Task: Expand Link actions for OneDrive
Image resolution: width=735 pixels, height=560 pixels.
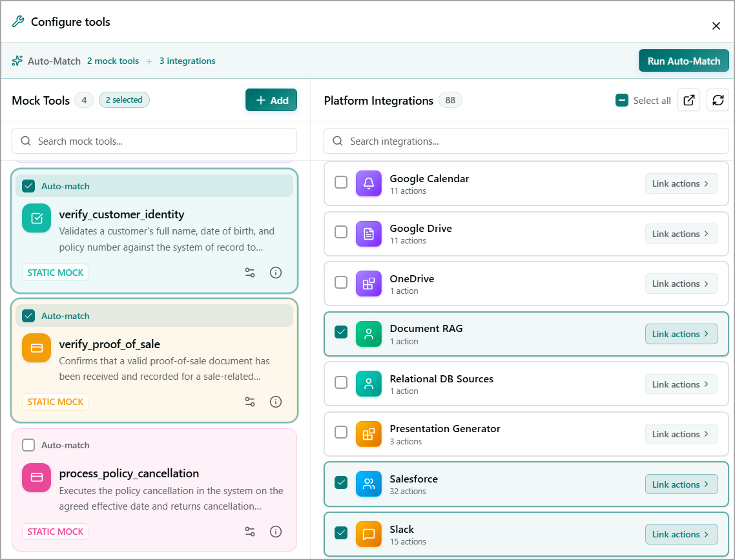Action: pos(681,284)
